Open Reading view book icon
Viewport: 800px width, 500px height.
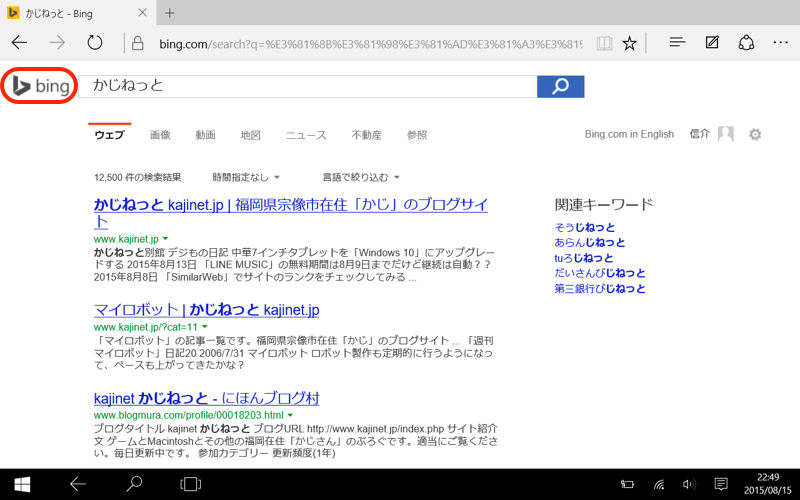pos(603,43)
